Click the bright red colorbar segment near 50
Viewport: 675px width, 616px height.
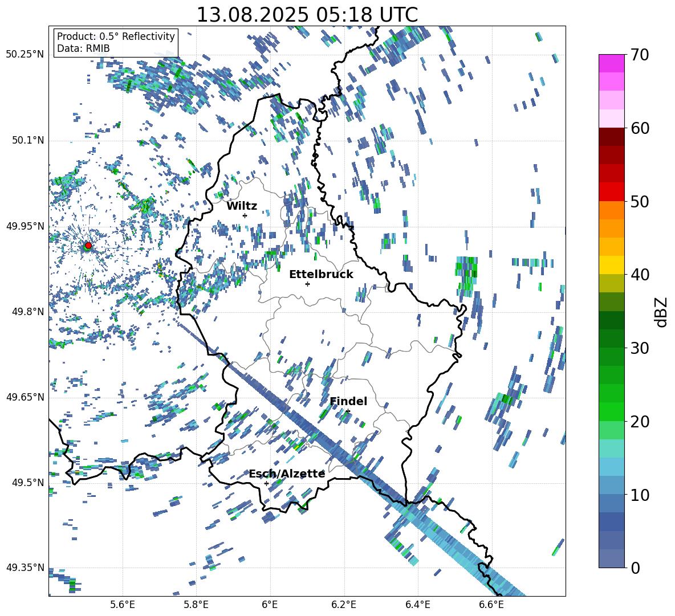pyautogui.click(x=611, y=191)
